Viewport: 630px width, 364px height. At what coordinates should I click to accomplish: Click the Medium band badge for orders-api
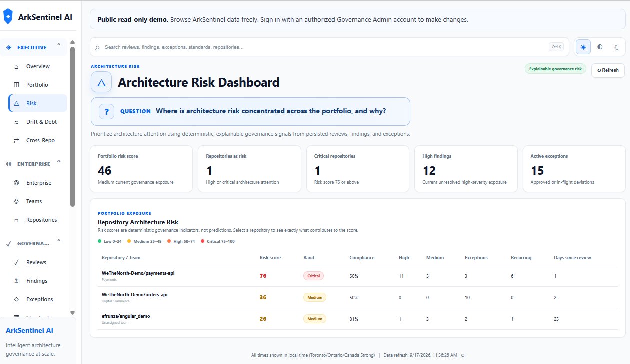click(x=315, y=297)
